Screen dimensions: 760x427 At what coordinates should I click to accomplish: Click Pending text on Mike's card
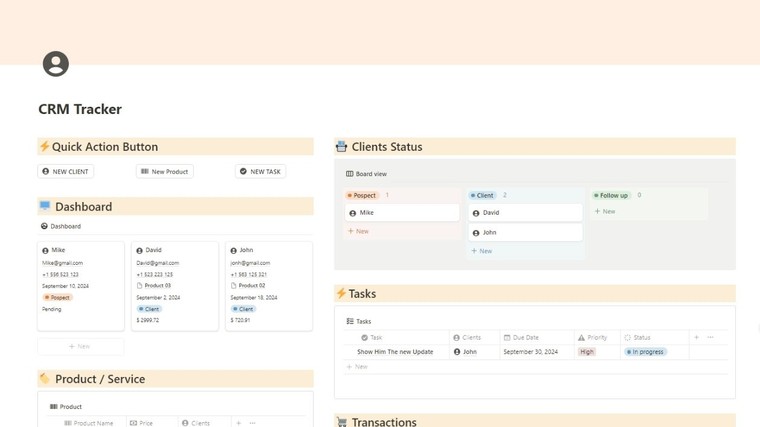[x=51, y=309]
